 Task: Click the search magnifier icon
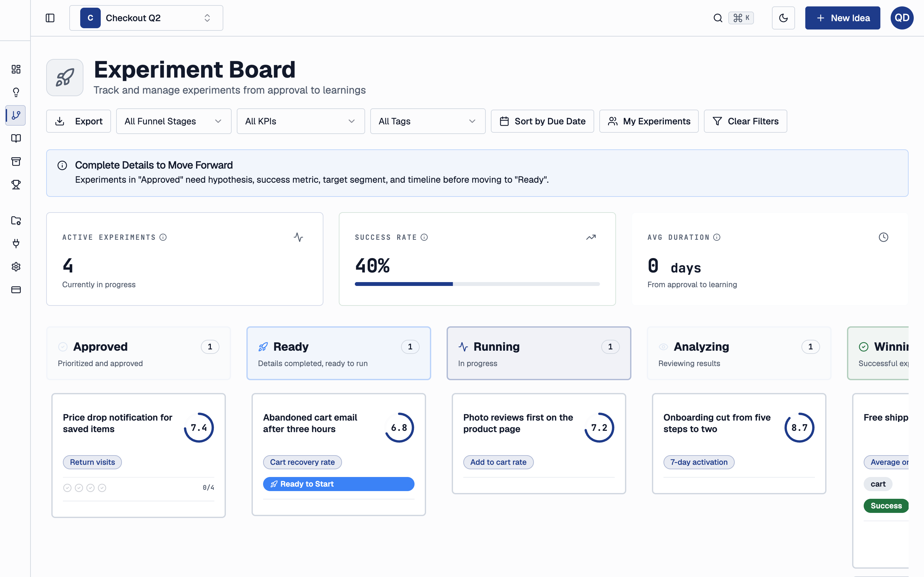[x=718, y=18]
